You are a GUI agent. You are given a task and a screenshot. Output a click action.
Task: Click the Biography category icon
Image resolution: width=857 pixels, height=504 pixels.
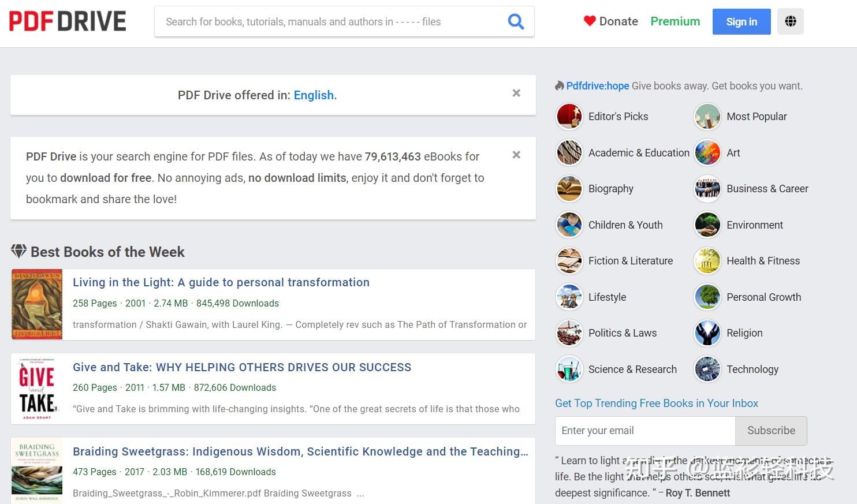[569, 189]
